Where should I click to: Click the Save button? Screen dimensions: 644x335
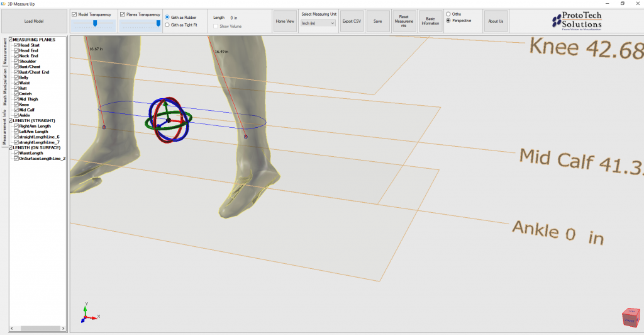click(x=377, y=21)
